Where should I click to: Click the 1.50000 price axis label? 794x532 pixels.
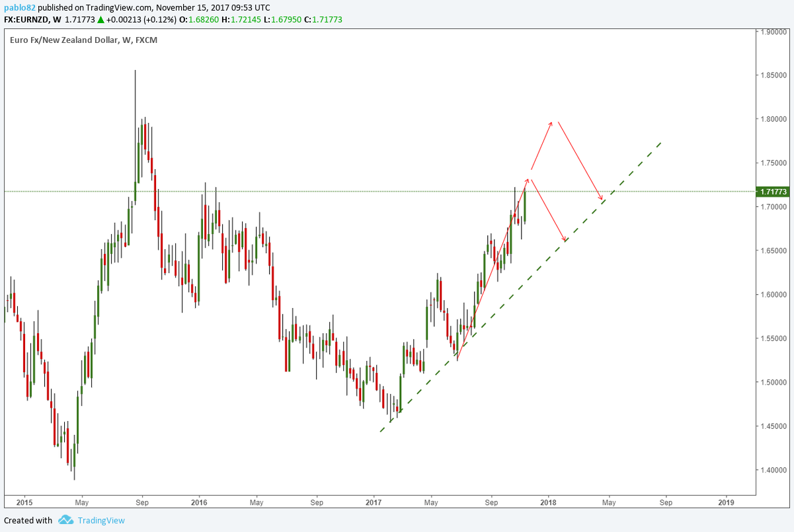773,382
